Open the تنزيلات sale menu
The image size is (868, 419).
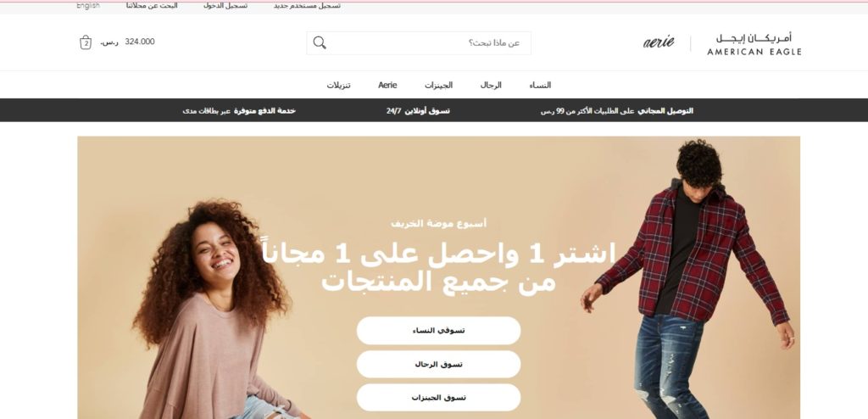pyautogui.click(x=338, y=85)
